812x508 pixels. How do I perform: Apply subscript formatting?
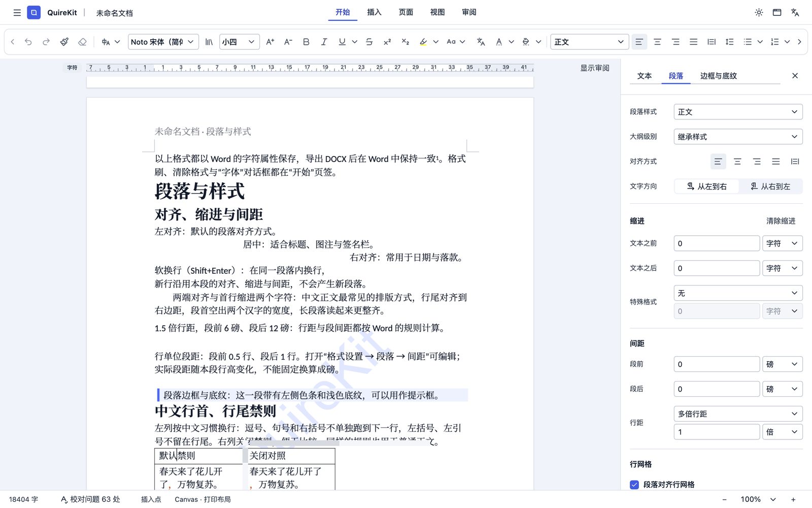point(405,42)
